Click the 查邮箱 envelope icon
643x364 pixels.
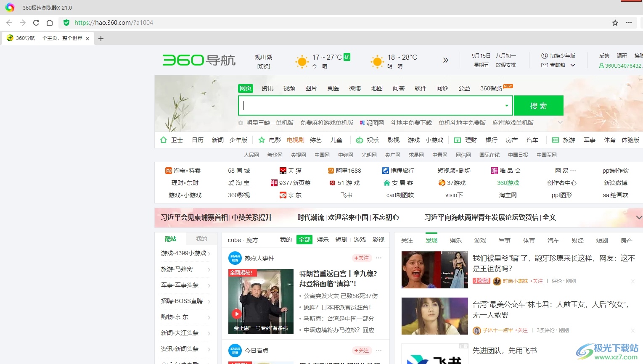point(545,65)
